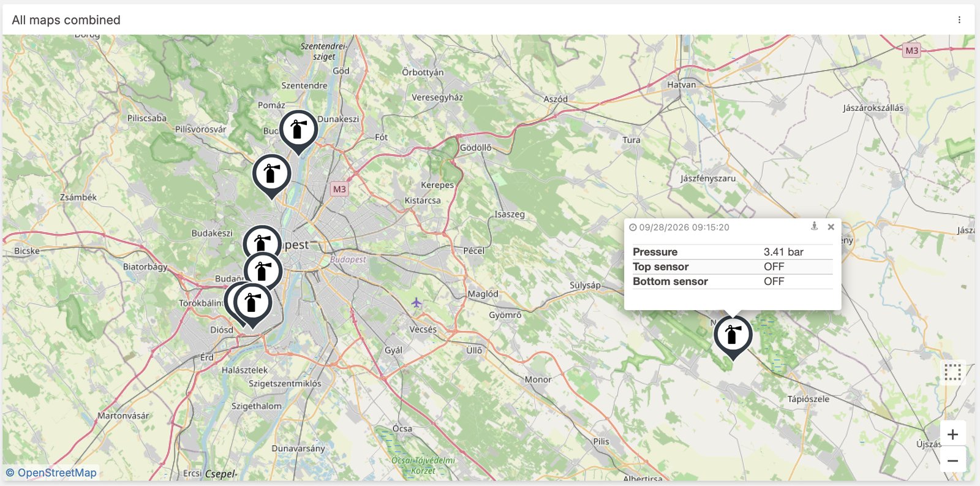Click the Halásztelek town label
Screen dimensions: 980x486
[x=245, y=370]
